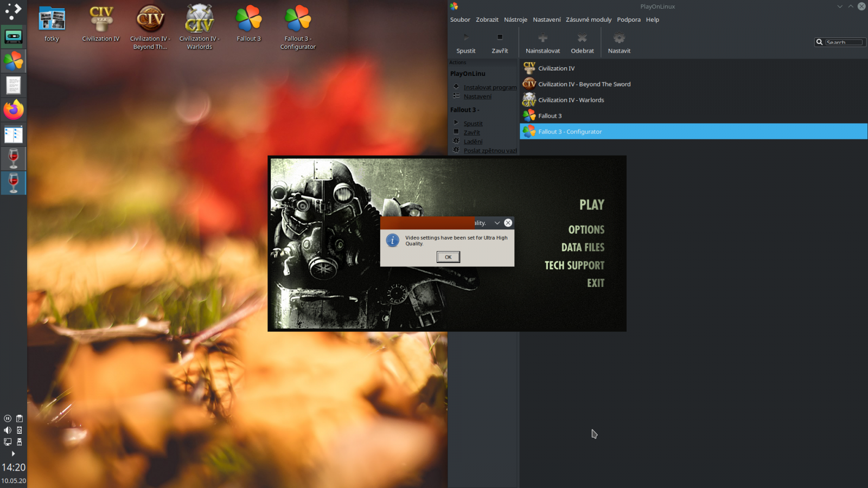
Task: Open the Nastavit gear icon
Action: [x=619, y=37]
